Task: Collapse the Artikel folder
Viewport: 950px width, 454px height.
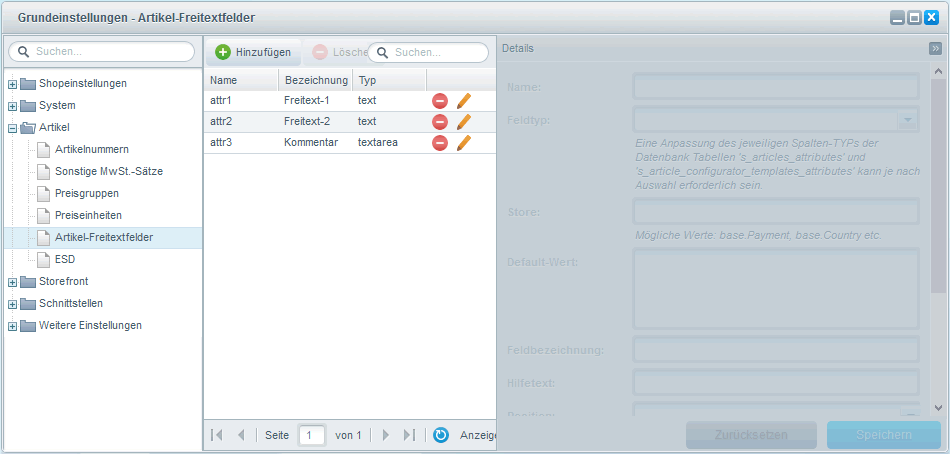Action: coord(12,128)
